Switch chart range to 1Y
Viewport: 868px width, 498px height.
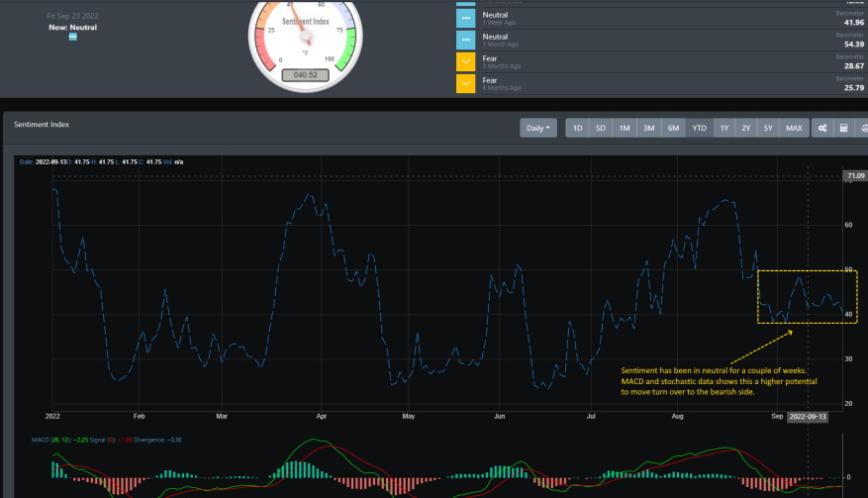(723, 128)
